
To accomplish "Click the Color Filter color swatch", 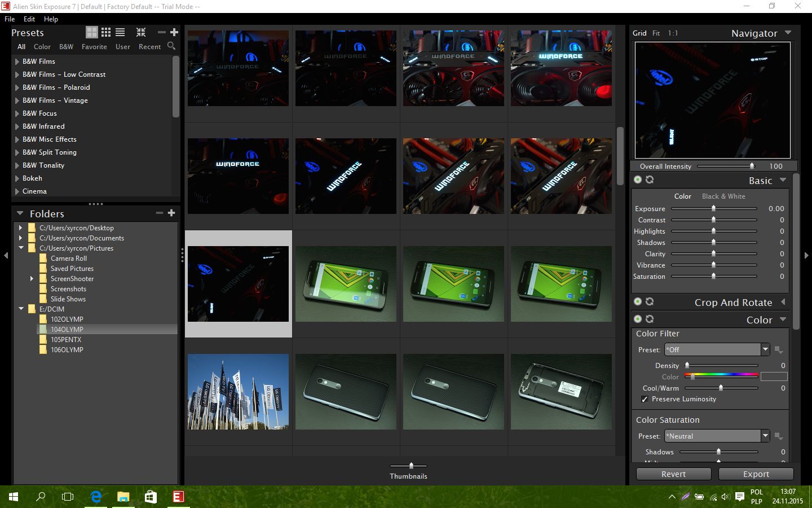I will (774, 376).
